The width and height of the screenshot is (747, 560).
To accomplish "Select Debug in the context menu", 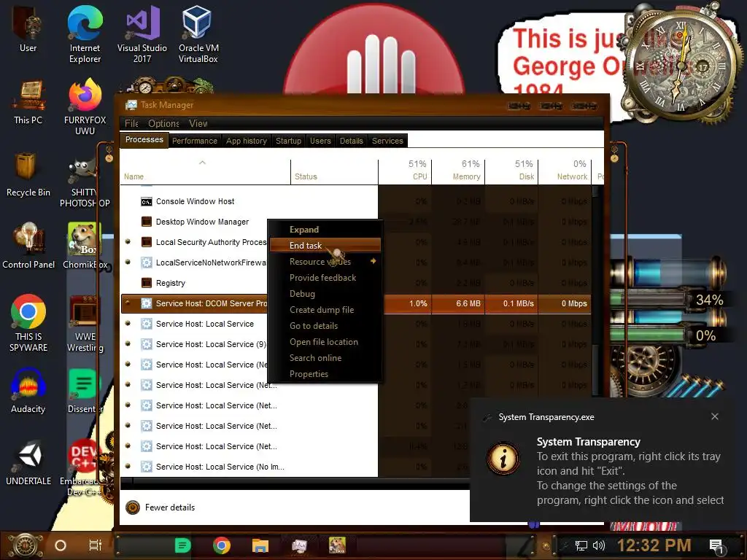I will [x=325, y=294].
